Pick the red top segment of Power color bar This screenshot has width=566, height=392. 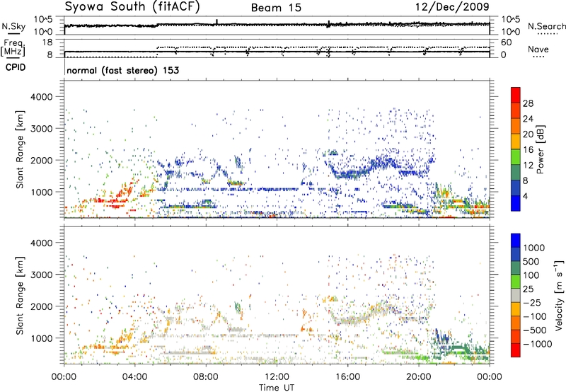tap(516, 96)
